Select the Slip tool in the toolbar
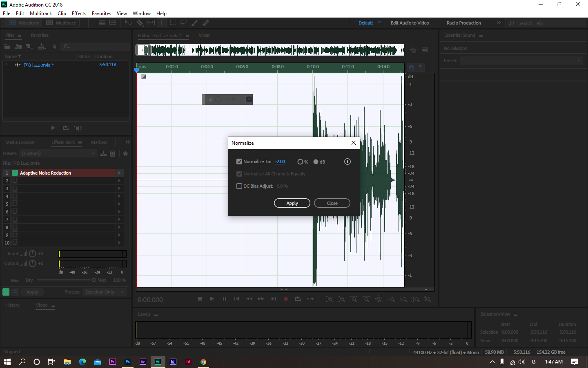588x368 pixels. 151,23
